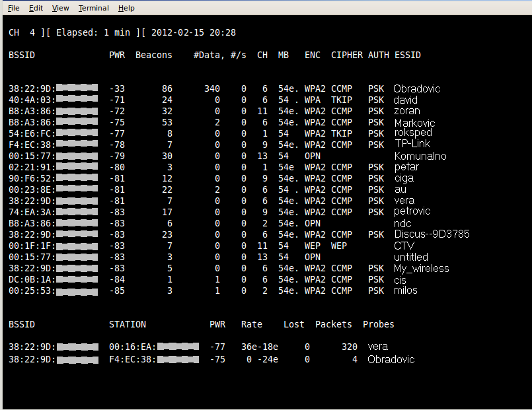
Task: Open the Edit menu
Action: pyautogui.click(x=36, y=8)
